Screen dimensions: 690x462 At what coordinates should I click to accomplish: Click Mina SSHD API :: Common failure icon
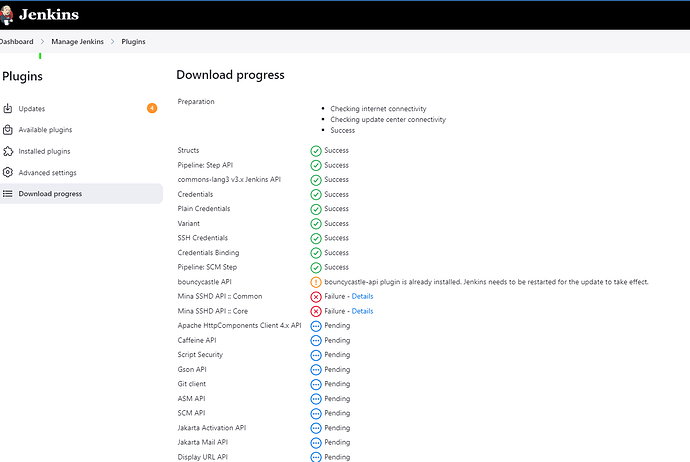pos(316,297)
